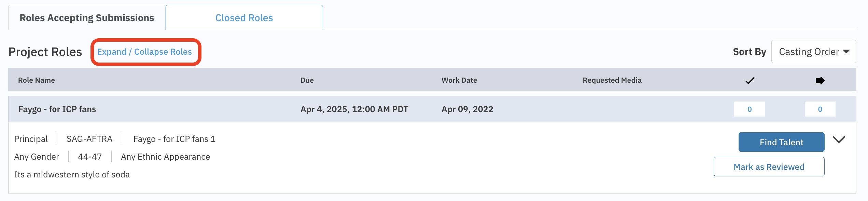The height and width of the screenshot is (201, 868).
Task: Open the Casting Order sort dropdown
Action: (x=813, y=52)
